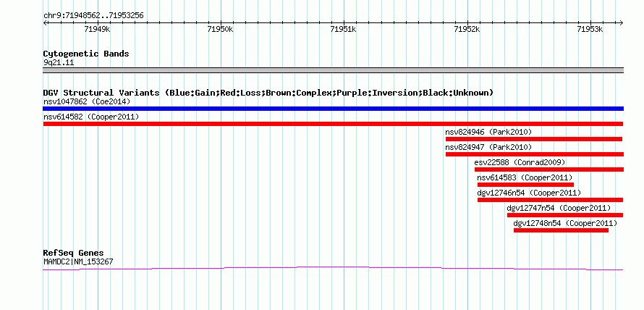Click the Cytogenetic Bands track title
The image size is (644, 310).
[x=86, y=54]
